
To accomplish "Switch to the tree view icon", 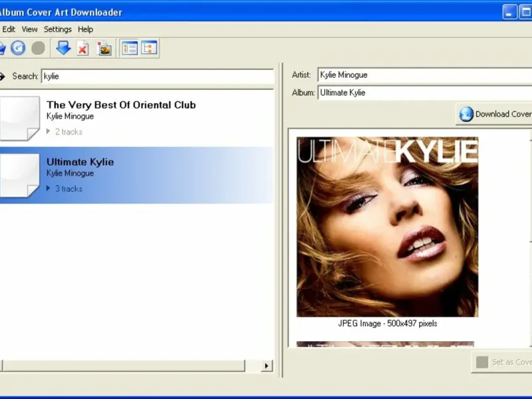I will tap(149, 48).
